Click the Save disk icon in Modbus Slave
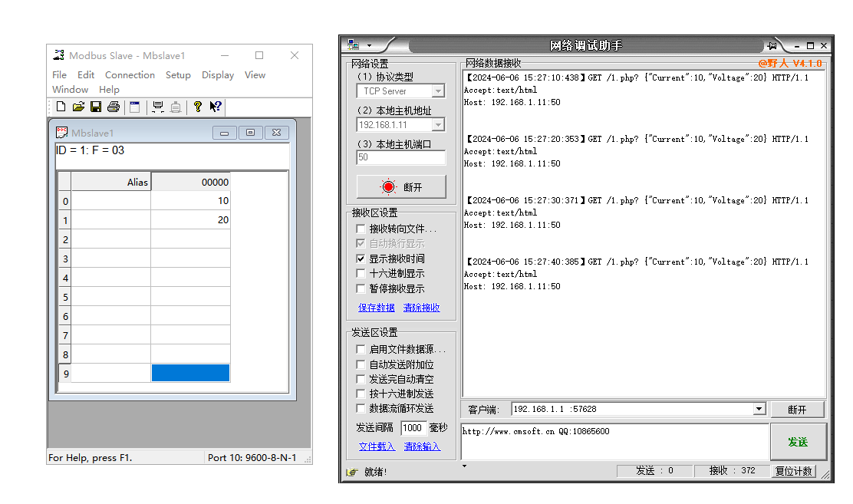 [96, 107]
